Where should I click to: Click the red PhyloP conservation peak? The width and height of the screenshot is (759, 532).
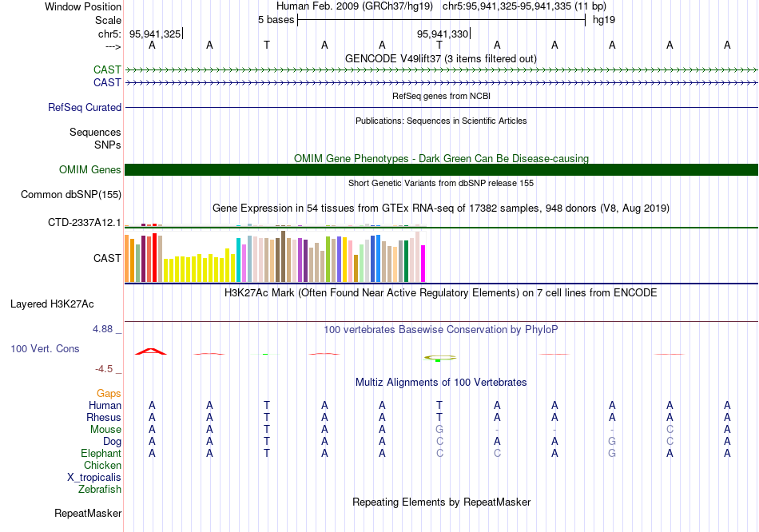150,351
